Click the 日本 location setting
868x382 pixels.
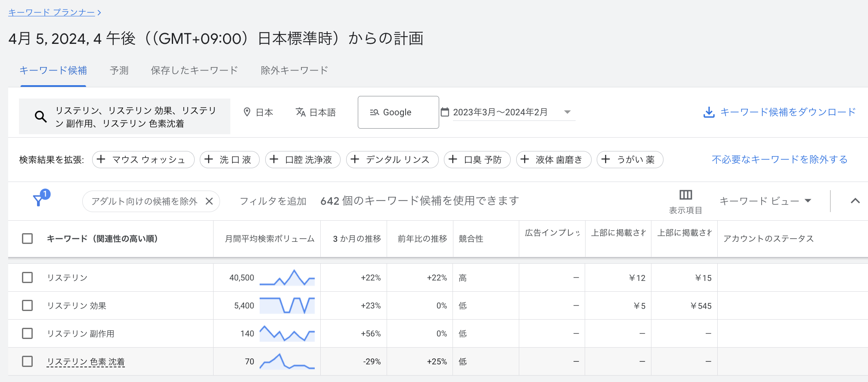click(258, 112)
